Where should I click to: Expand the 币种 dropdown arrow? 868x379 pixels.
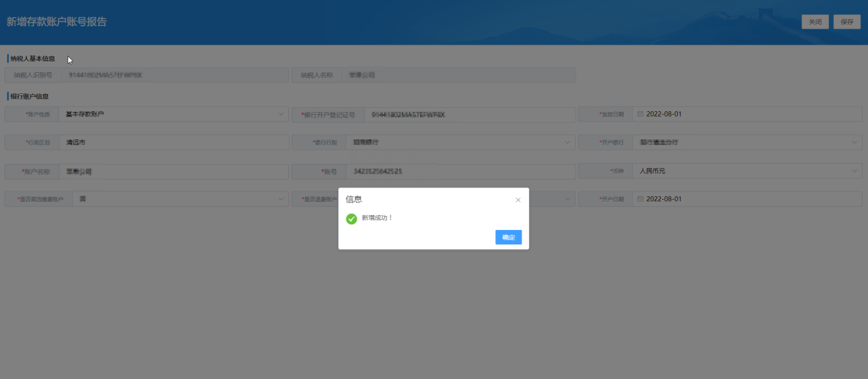click(x=854, y=171)
